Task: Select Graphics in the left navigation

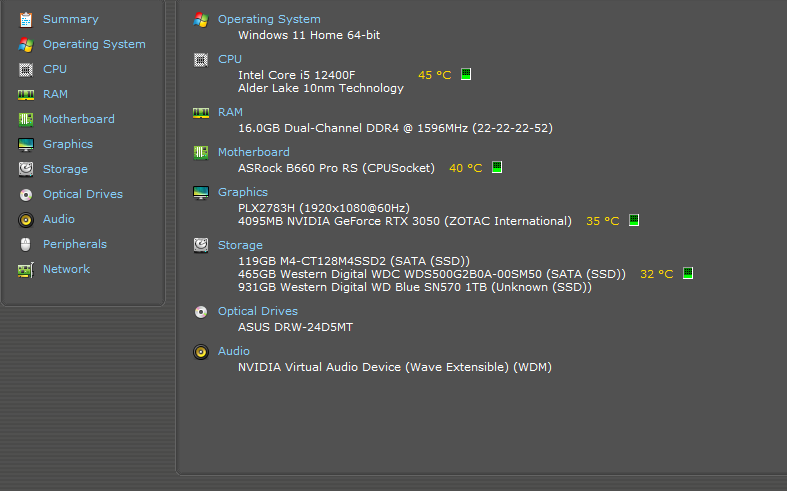Action: point(68,144)
